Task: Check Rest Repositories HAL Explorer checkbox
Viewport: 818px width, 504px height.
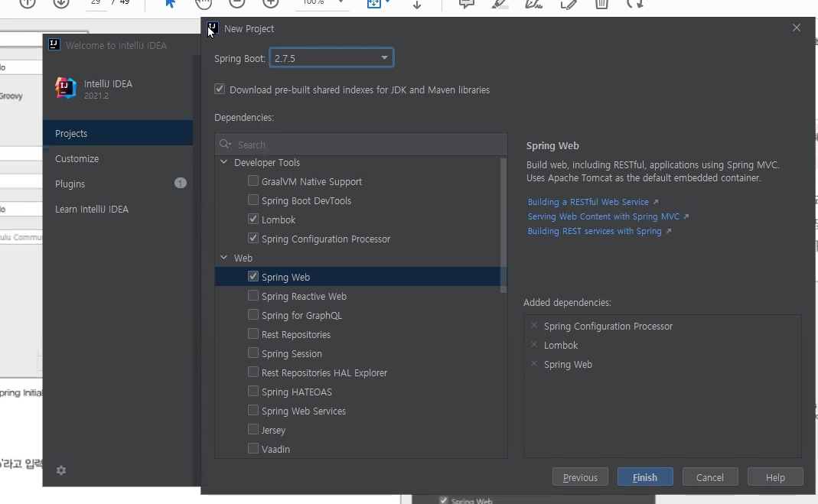Action: (x=253, y=372)
